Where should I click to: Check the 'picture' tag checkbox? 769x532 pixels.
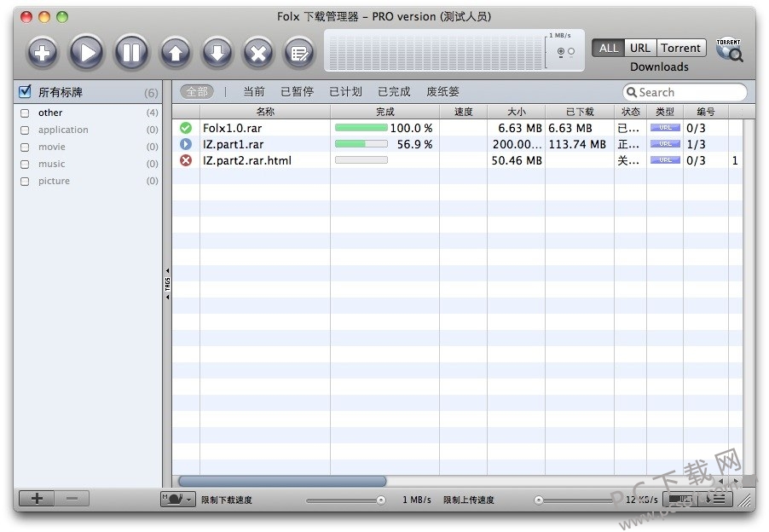25,182
